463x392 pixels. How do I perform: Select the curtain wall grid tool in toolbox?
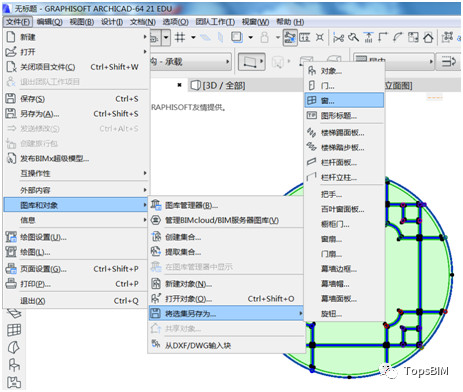coord(14,330)
